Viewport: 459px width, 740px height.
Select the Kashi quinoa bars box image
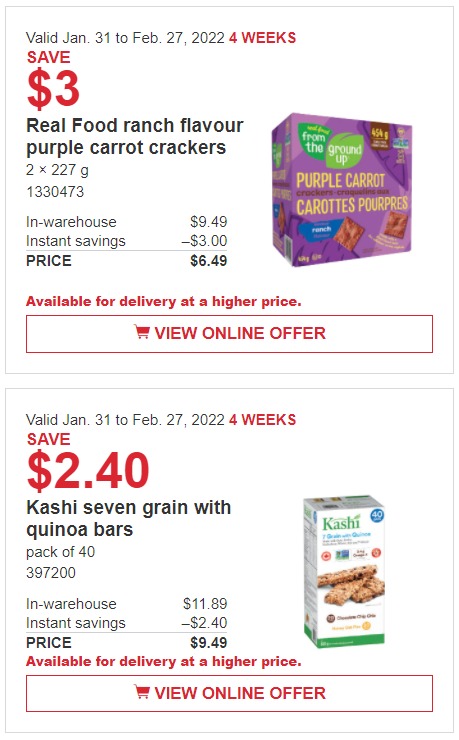344,571
